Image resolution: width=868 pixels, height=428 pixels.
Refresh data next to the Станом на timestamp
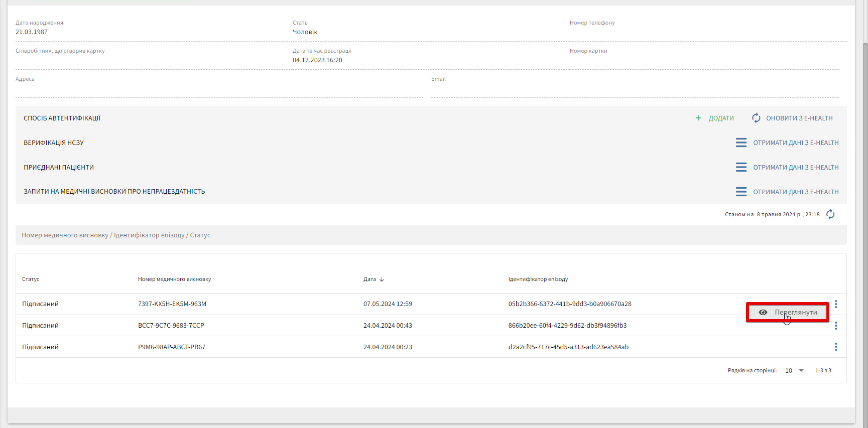pyautogui.click(x=830, y=214)
